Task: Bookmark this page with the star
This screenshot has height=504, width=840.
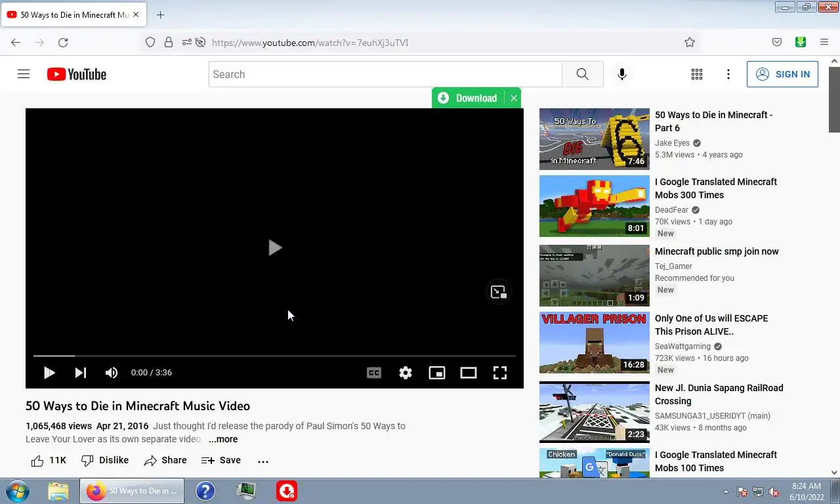Action: tap(690, 42)
